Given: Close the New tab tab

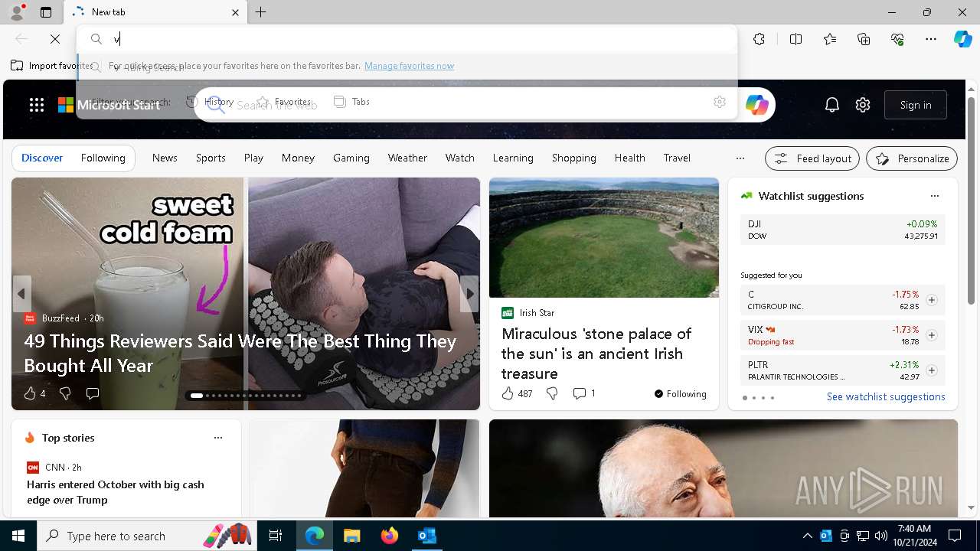Looking at the screenshot, I should [235, 12].
